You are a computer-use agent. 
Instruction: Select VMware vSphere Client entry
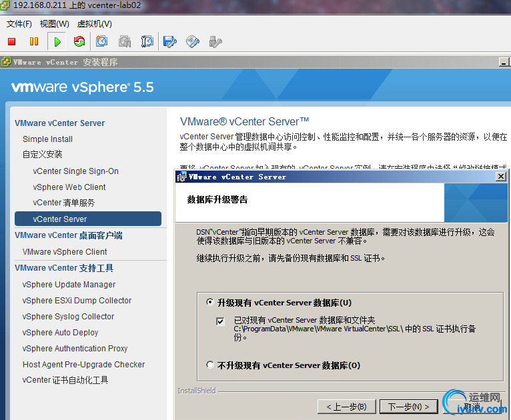click(65, 252)
